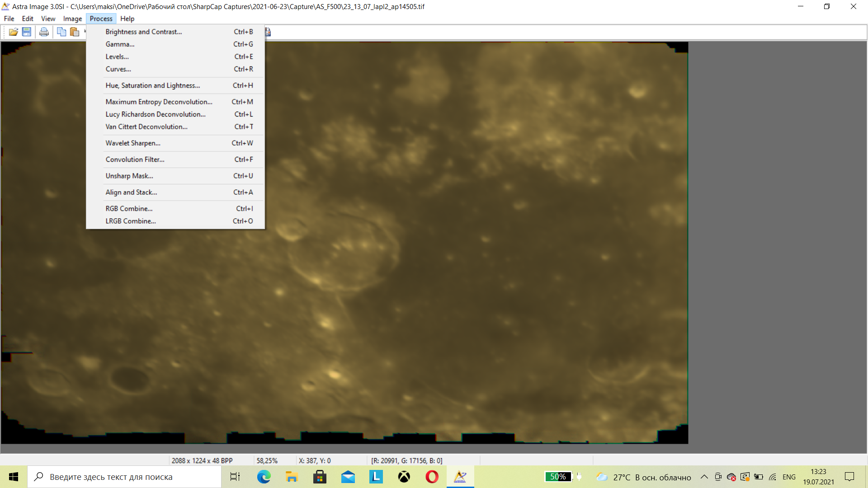868x488 pixels.
Task: Open Microsoft Edge from the taskbar
Action: tap(264, 477)
